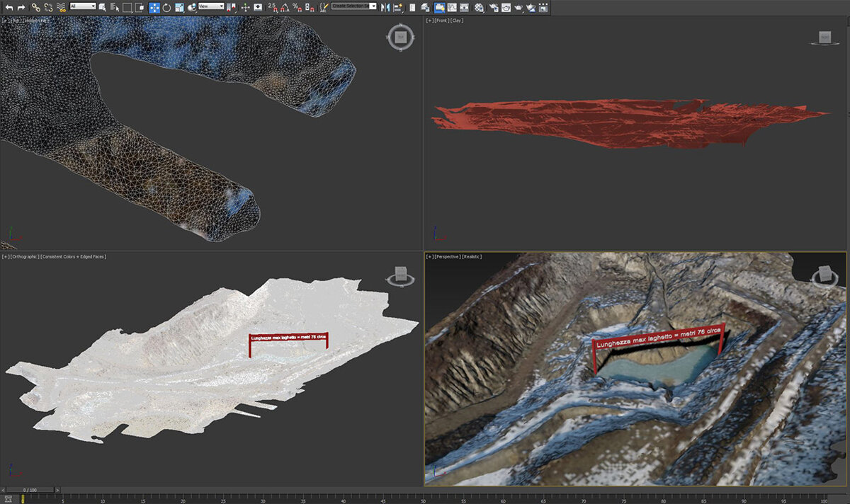850x504 pixels.
Task: Click the Redo arrow in the toolbar
Action: tap(21, 7)
